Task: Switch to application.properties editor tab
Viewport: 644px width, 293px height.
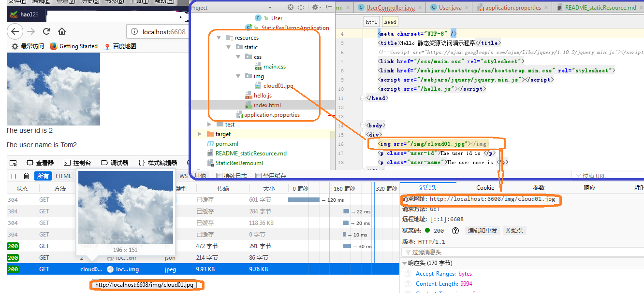Action: click(513, 8)
